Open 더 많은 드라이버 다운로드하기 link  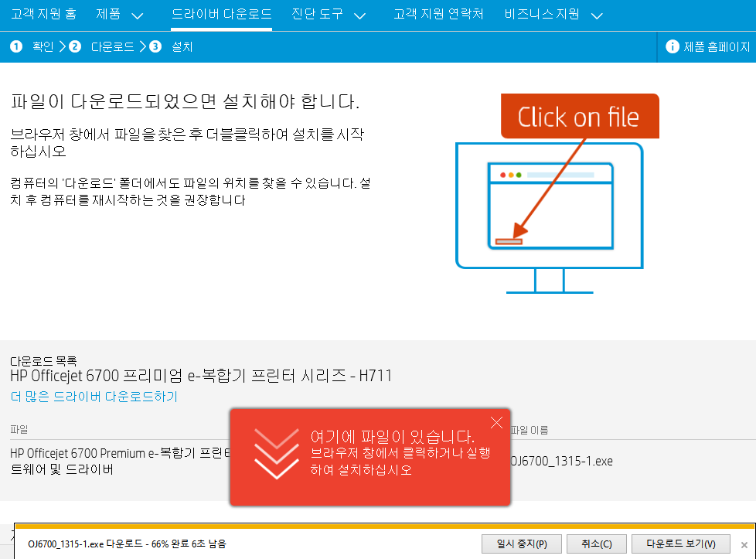[x=94, y=397]
